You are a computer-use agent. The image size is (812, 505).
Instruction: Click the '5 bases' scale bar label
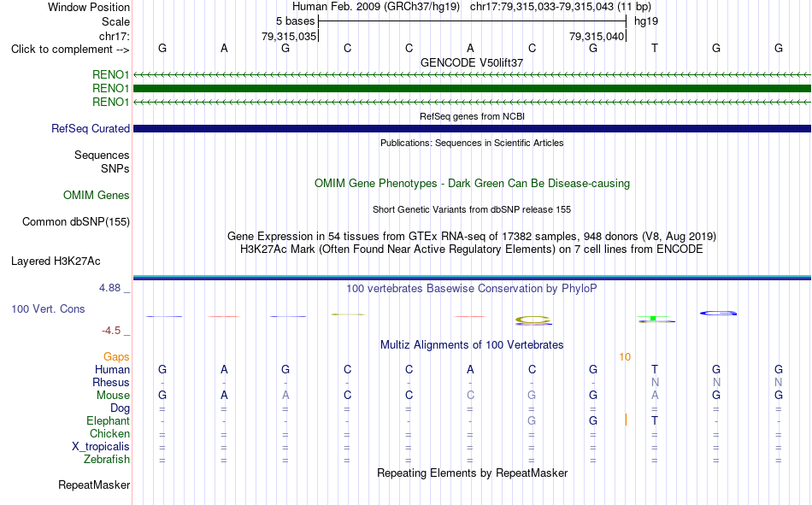tap(295, 21)
